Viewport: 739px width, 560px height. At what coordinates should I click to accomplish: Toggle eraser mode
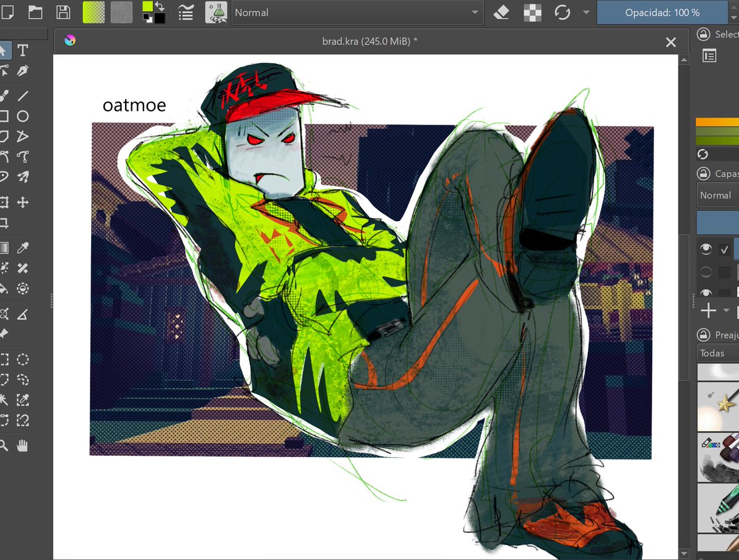pyautogui.click(x=502, y=12)
